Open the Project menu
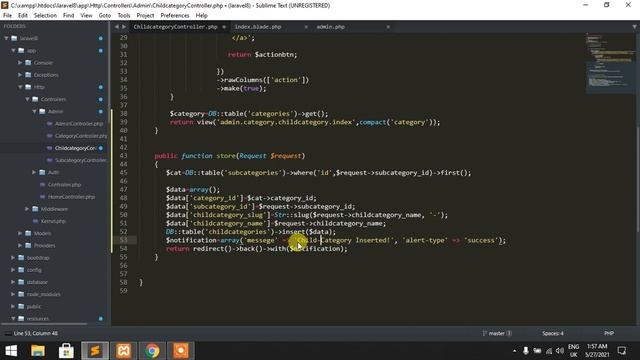Screen dimensions: 640x360 [x=145, y=16]
